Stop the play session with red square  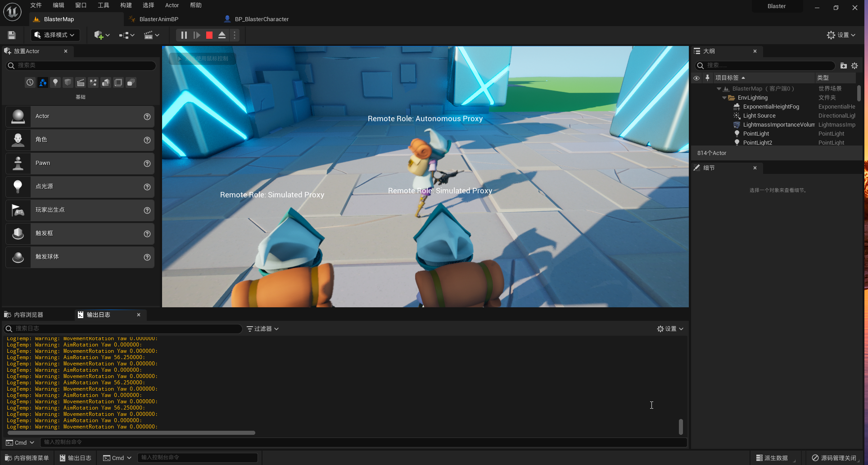209,35
